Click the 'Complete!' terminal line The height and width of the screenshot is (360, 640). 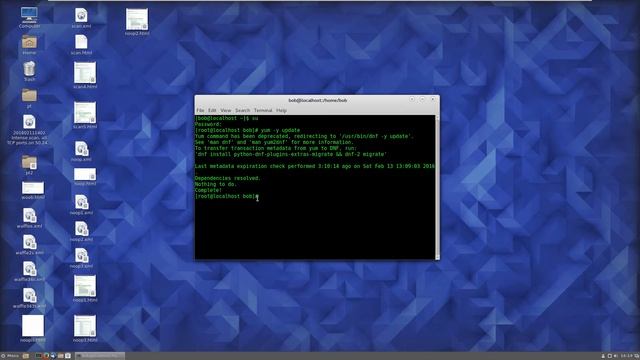tap(208, 190)
